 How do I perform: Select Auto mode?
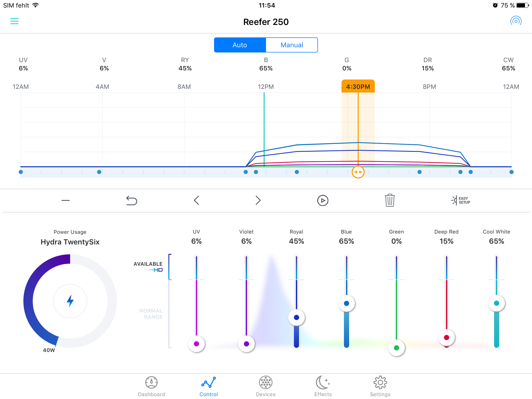(x=240, y=45)
